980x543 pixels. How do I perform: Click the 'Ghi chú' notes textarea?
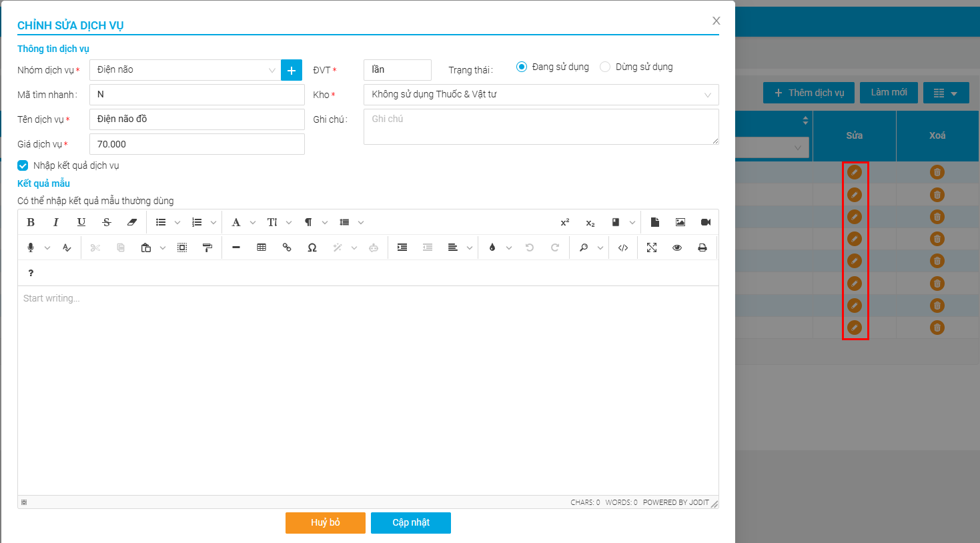click(x=541, y=127)
